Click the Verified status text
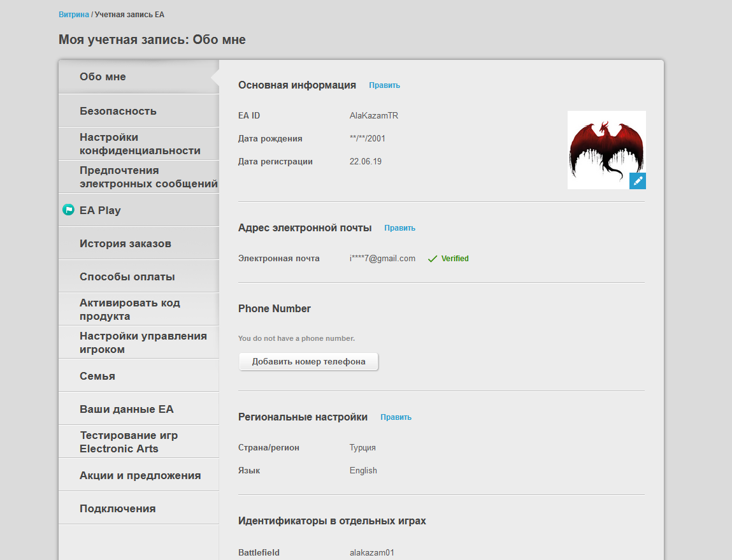Image resolution: width=732 pixels, height=560 pixels. [455, 259]
